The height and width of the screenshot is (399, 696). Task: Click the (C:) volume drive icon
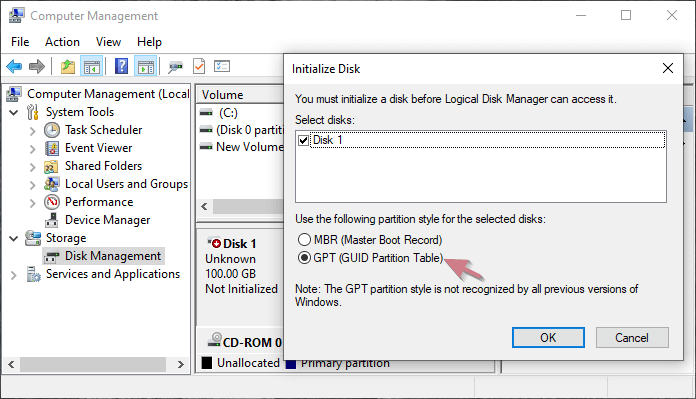pyautogui.click(x=206, y=113)
